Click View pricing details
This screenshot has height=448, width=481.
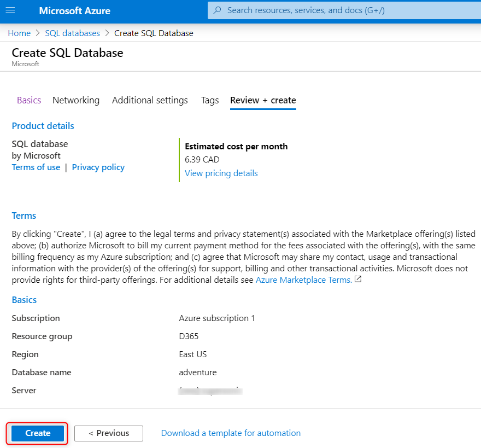[x=221, y=173]
